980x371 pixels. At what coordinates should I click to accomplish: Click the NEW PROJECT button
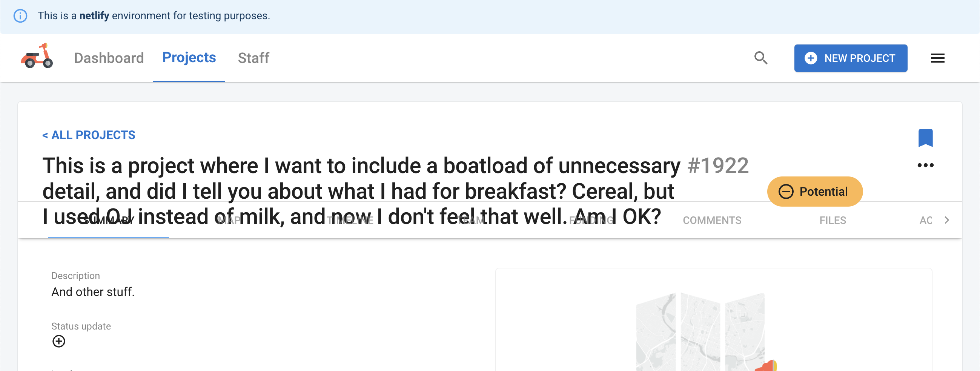[x=850, y=58]
